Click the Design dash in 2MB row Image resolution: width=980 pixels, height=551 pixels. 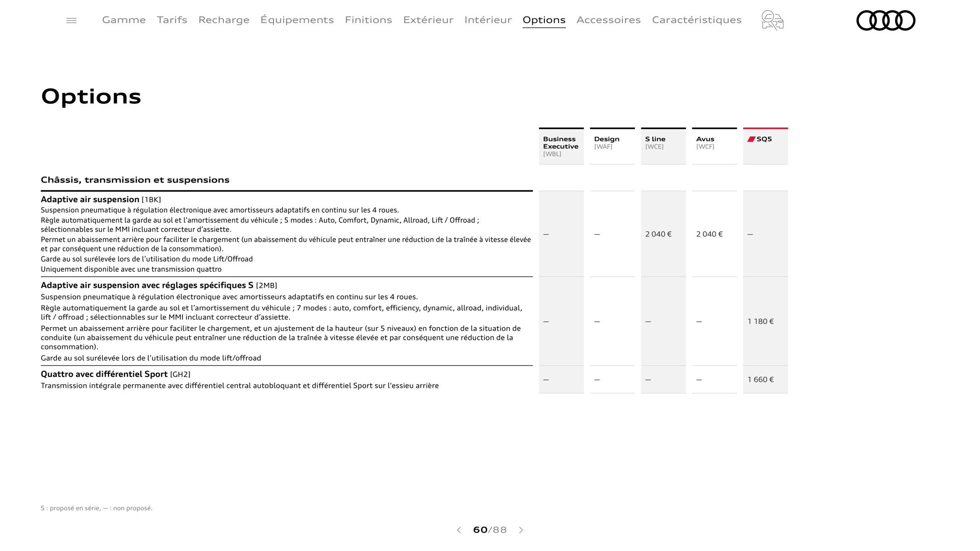(597, 321)
